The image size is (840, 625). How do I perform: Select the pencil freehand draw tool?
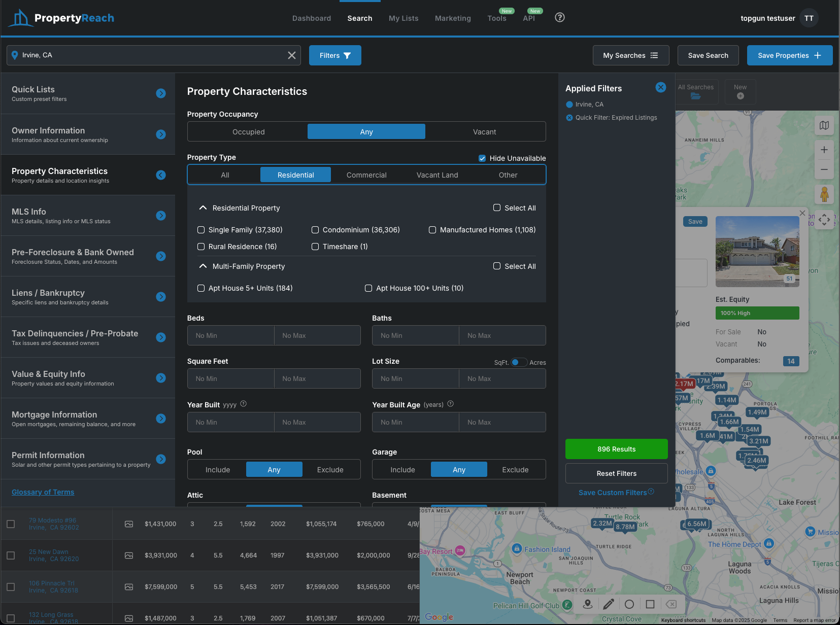609,604
